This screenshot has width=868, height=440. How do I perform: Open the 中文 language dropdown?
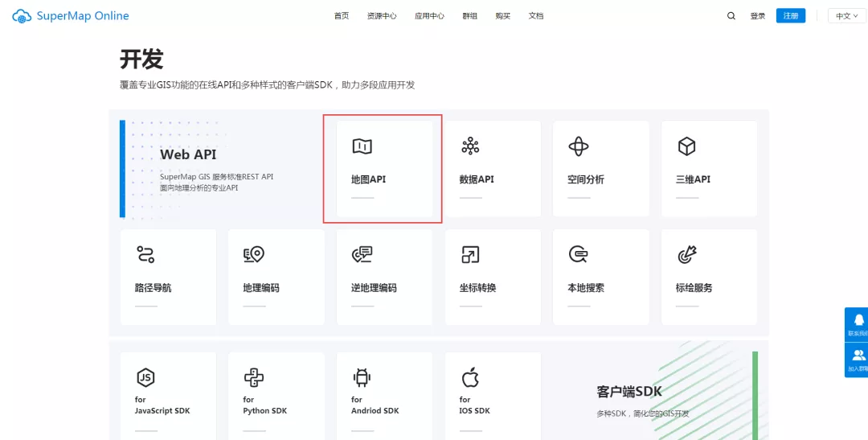(846, 16)
